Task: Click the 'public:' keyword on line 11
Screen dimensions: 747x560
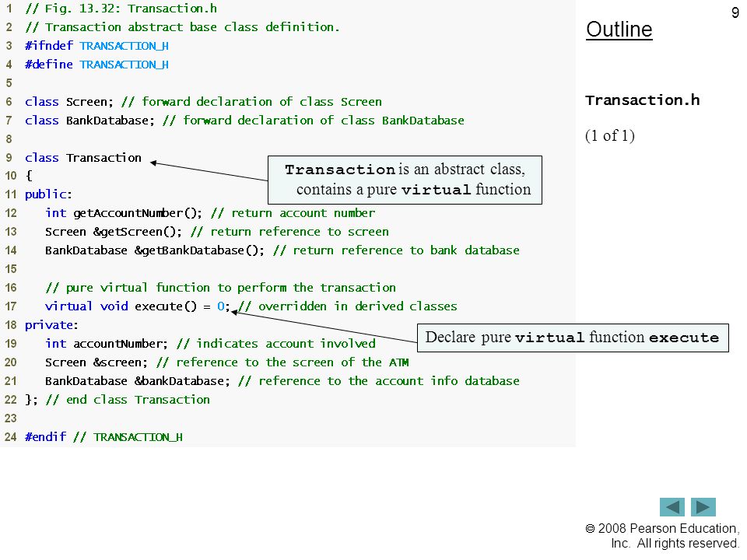Action: tap(48, 194)
